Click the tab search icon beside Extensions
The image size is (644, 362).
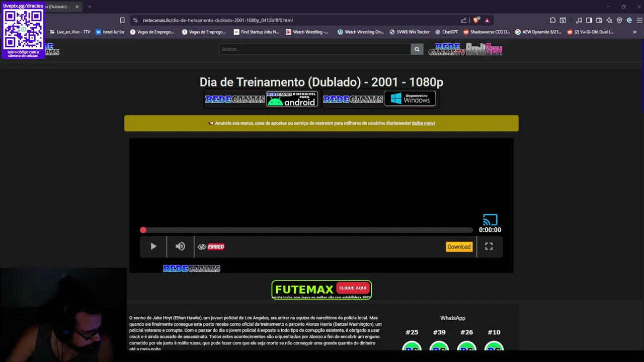562,20
